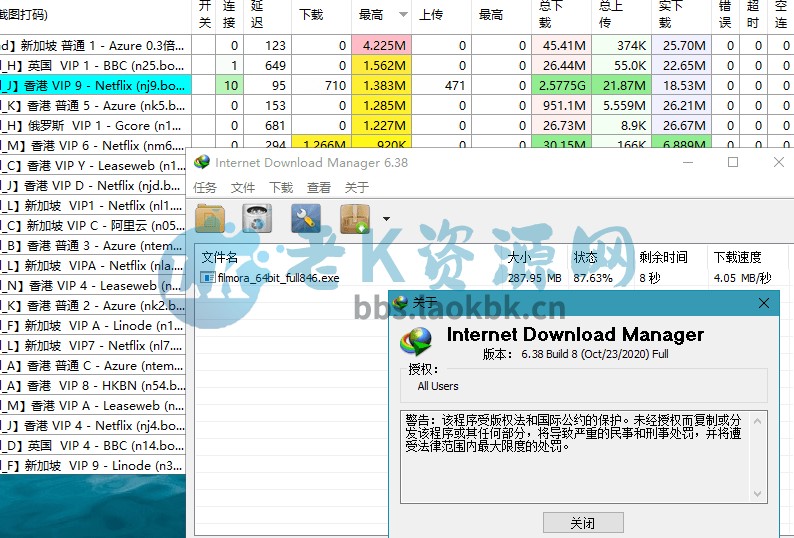Select the 新加坡 VIP1 - Netflix row
The width and height of the screenshot is (794, 538).
pos(93,206)
